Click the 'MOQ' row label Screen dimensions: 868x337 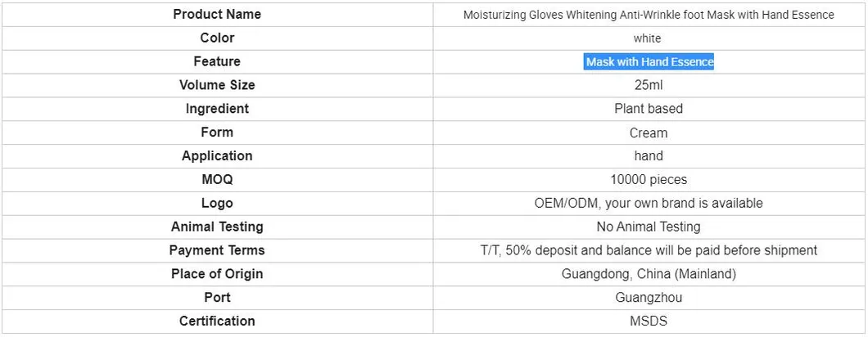[217, 179]
